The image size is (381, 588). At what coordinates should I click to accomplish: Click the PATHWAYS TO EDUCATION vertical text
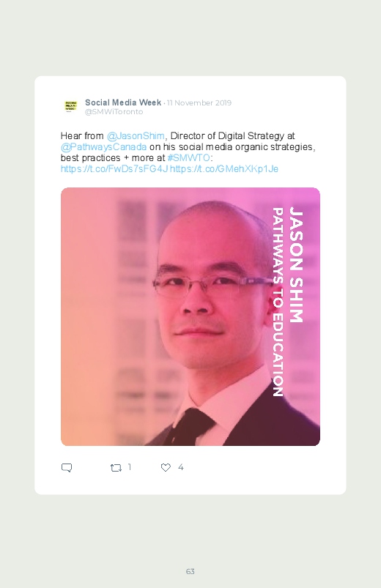(278, 302)
